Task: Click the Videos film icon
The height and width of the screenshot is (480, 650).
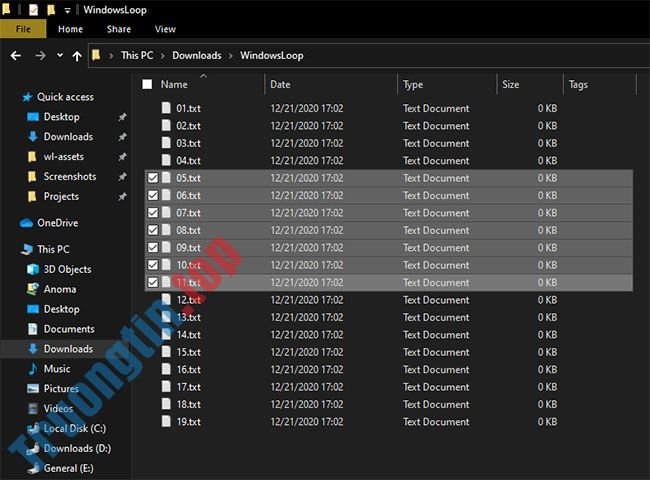Action: tap(33, 408)
